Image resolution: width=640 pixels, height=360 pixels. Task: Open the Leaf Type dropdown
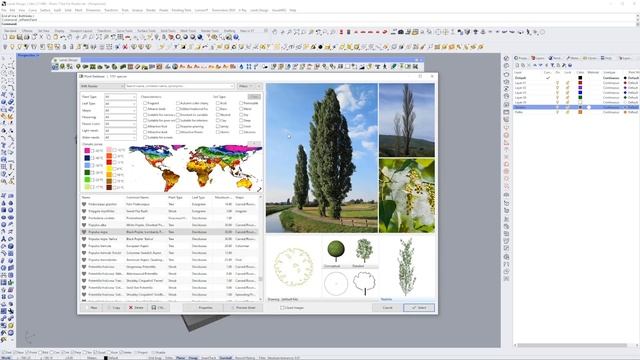point(120,104)
